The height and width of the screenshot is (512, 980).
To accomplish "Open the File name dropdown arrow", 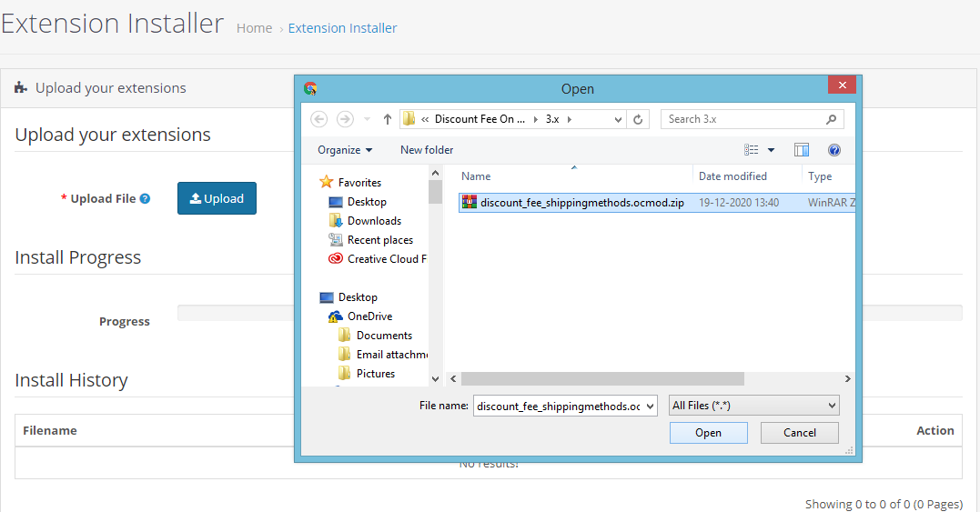I will click(x=650, y=406).
